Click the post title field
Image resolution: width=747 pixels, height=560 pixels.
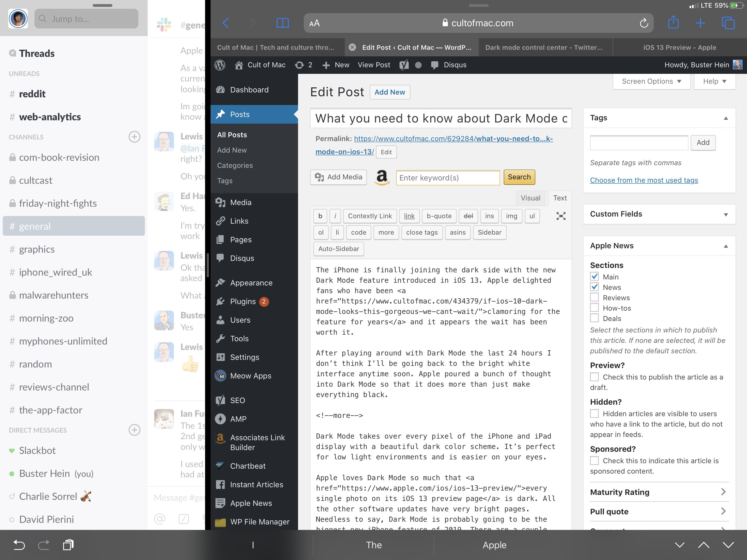click(x=441, y=118)
